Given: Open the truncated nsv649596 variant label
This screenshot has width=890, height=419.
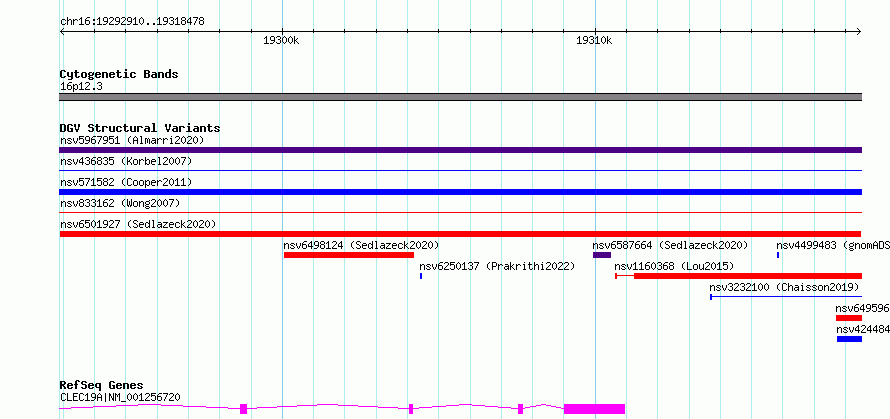Looking at the screenshot, I should (x=862, y=308).
